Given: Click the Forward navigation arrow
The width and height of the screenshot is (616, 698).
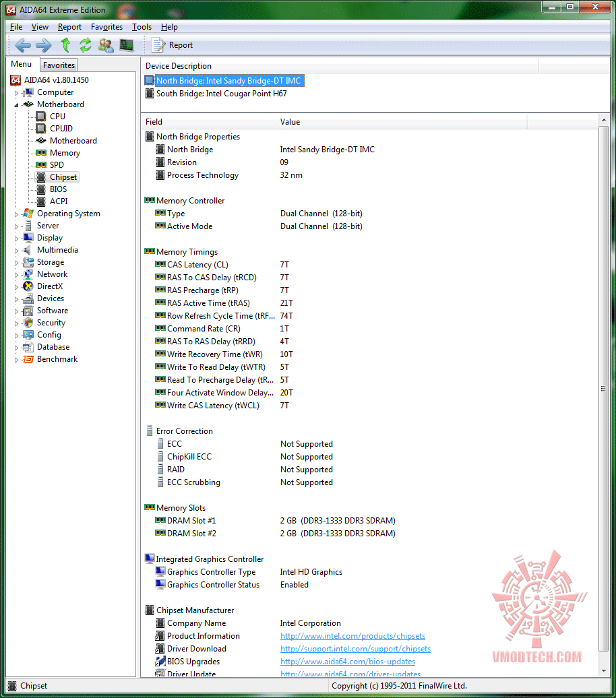Looking at the screenshot, I should [44, 45].
